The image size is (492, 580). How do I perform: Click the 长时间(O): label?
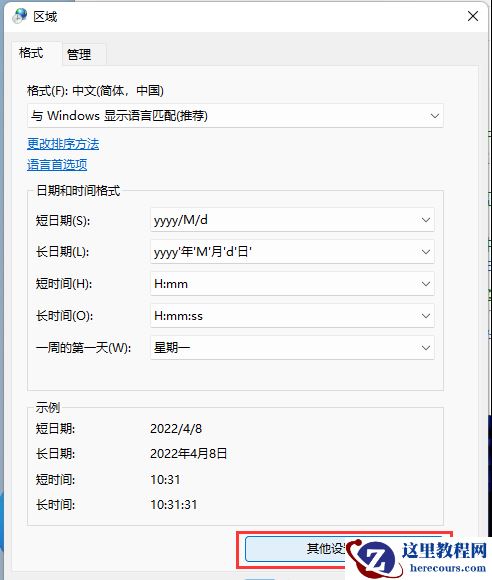[64, 316]
